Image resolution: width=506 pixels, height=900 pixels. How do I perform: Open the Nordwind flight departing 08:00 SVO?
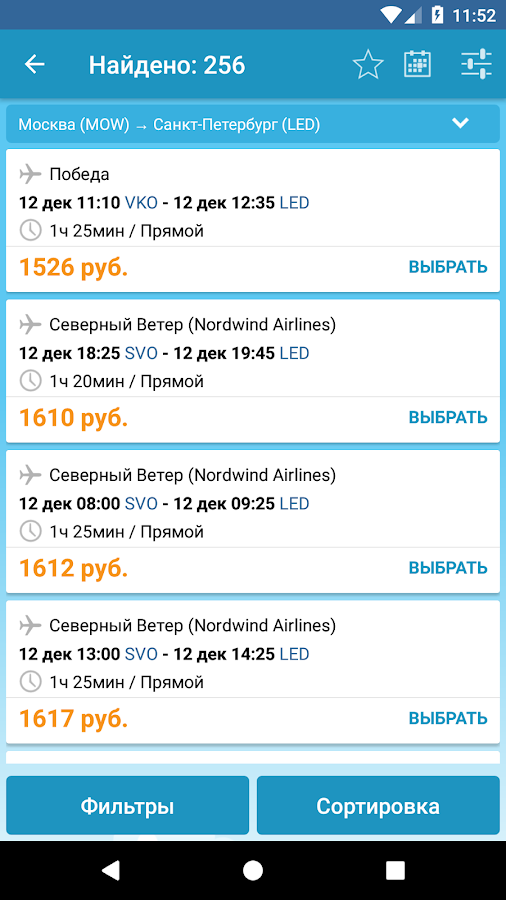click(x=253, y=522)
